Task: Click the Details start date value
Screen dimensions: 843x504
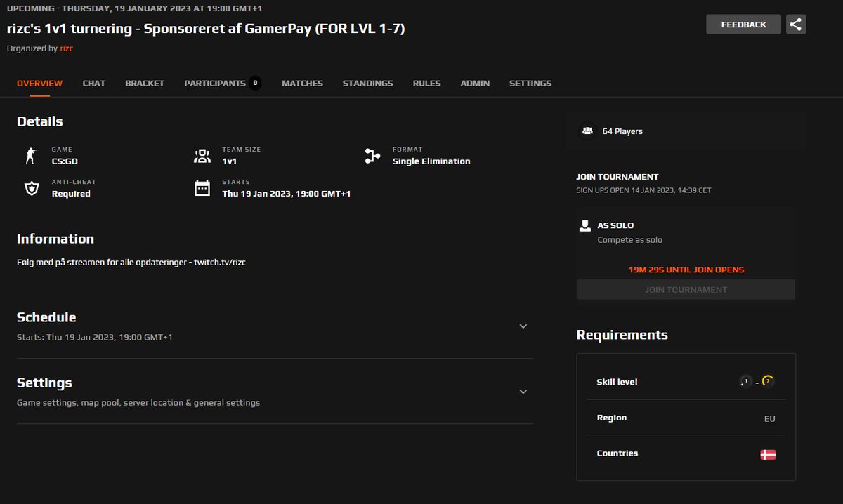Action: (x=287, y=194)
